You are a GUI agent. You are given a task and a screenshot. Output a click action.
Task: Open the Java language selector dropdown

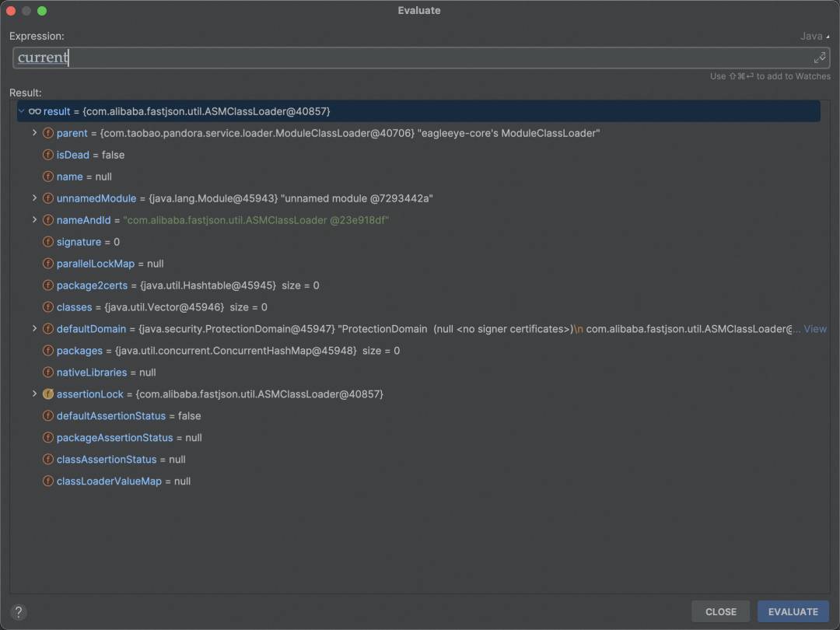coord(815,36)
